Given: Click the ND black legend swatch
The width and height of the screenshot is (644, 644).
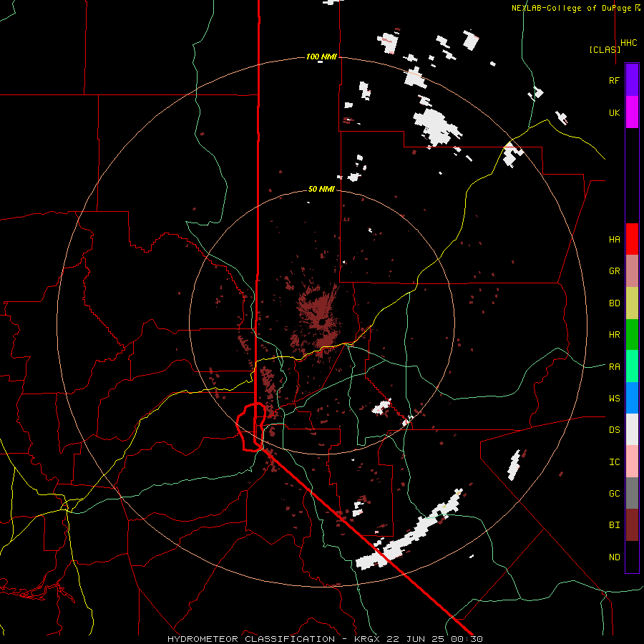Looking at the screenshot, I should pos(632,557).
